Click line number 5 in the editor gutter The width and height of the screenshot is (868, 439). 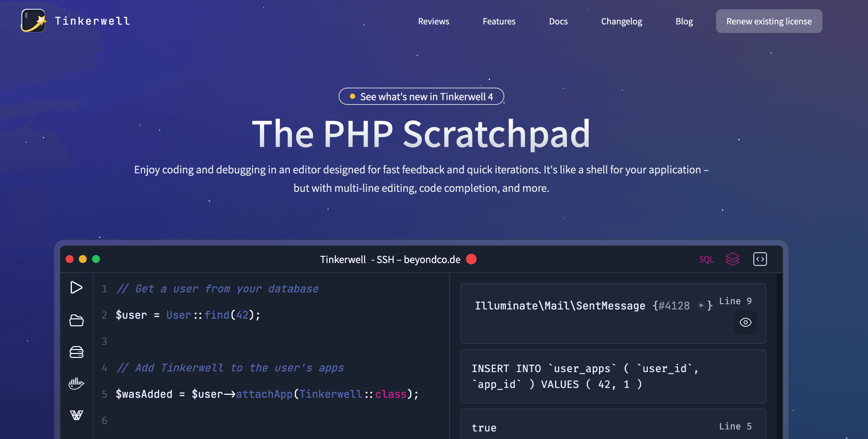tap(104, 395)
